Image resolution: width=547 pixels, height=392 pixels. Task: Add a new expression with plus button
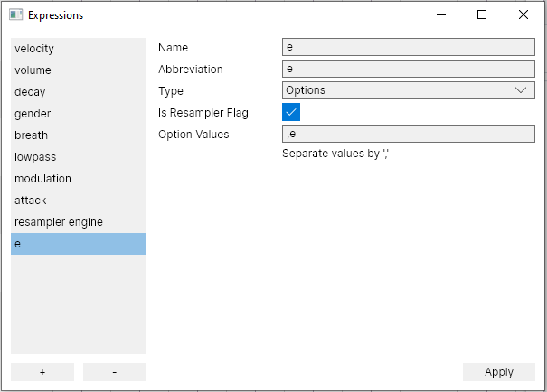coord(42,372)
